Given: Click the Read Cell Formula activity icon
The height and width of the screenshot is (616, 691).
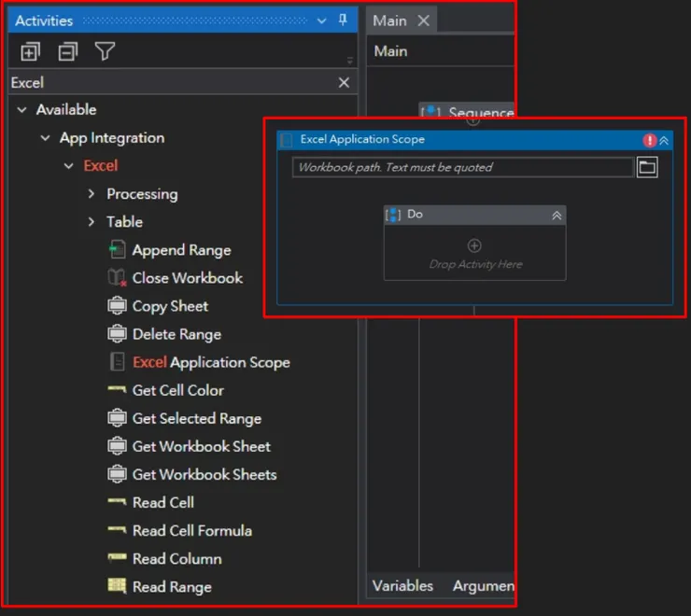Looking at the screenshot, I should (117, 529).
